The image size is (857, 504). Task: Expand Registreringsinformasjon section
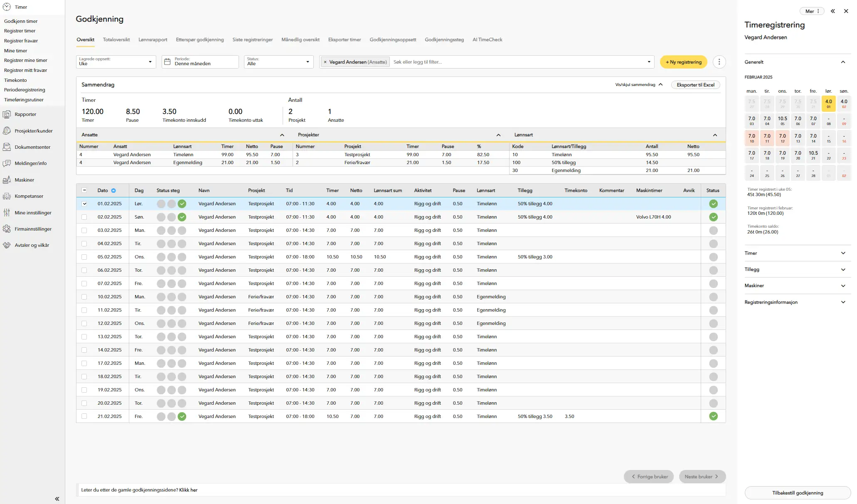pos(797,302)
